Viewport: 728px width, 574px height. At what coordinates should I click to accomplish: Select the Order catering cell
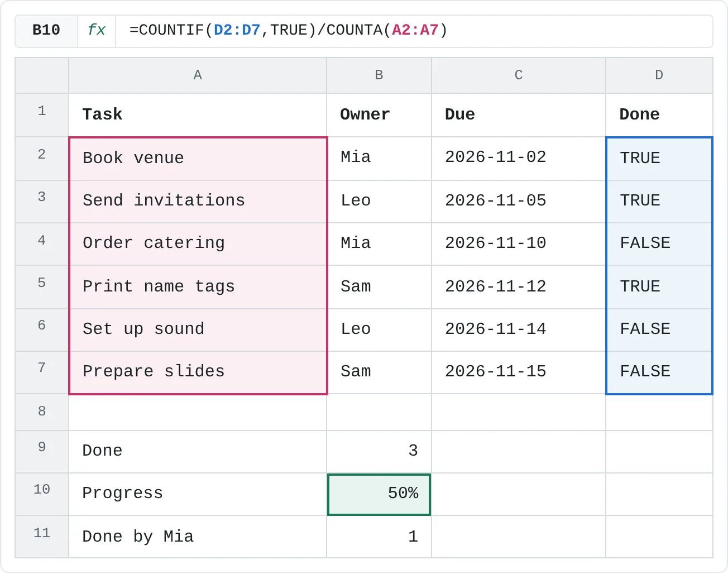point(198,244)
